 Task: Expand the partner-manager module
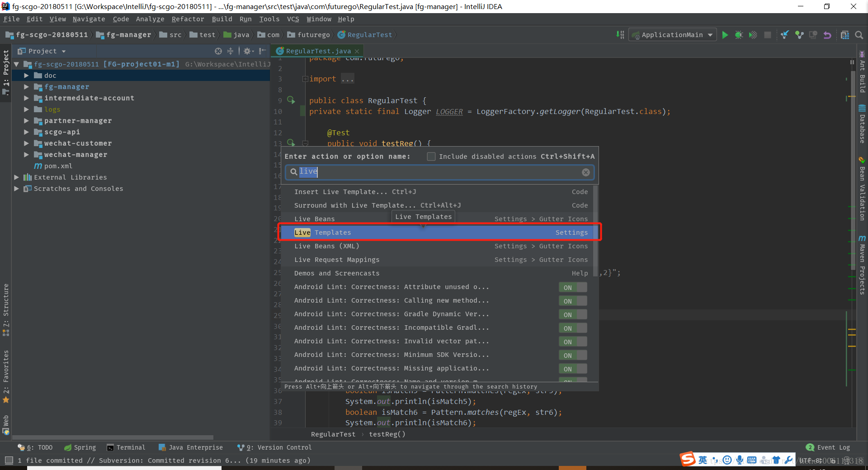[26, 121]
